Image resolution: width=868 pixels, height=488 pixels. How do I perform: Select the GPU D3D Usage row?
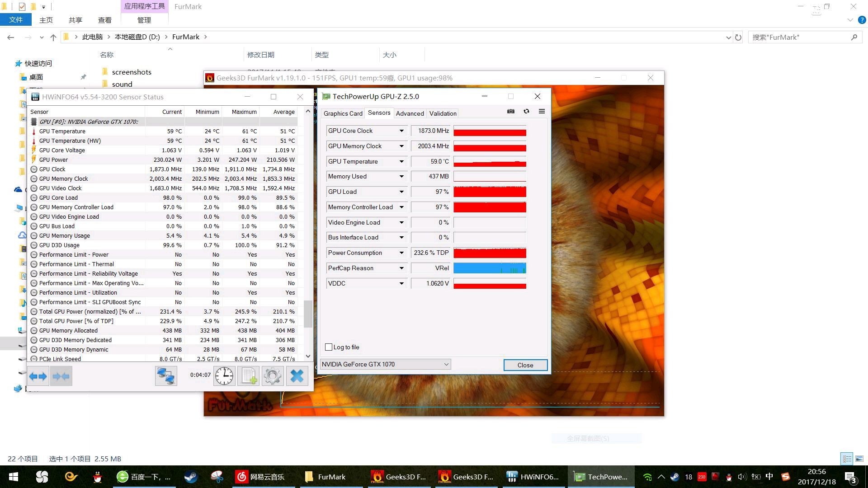tap(164, 245)
